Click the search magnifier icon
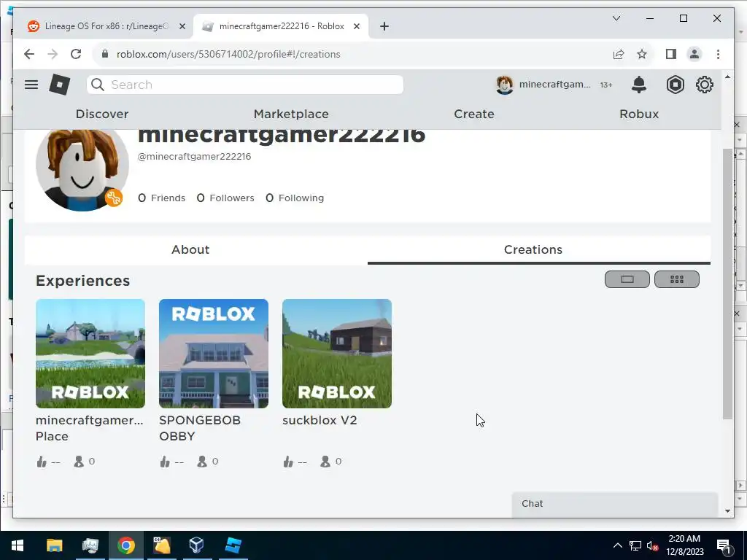 98,85
